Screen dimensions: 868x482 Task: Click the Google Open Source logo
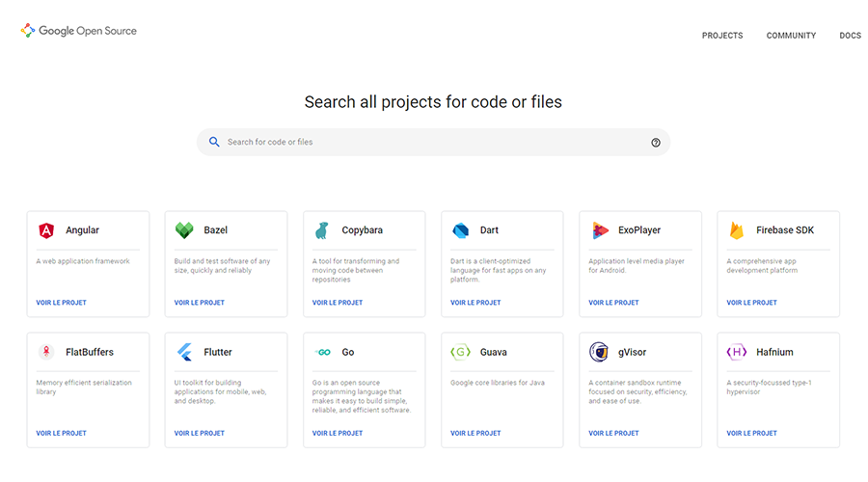(x=79, y=31)
